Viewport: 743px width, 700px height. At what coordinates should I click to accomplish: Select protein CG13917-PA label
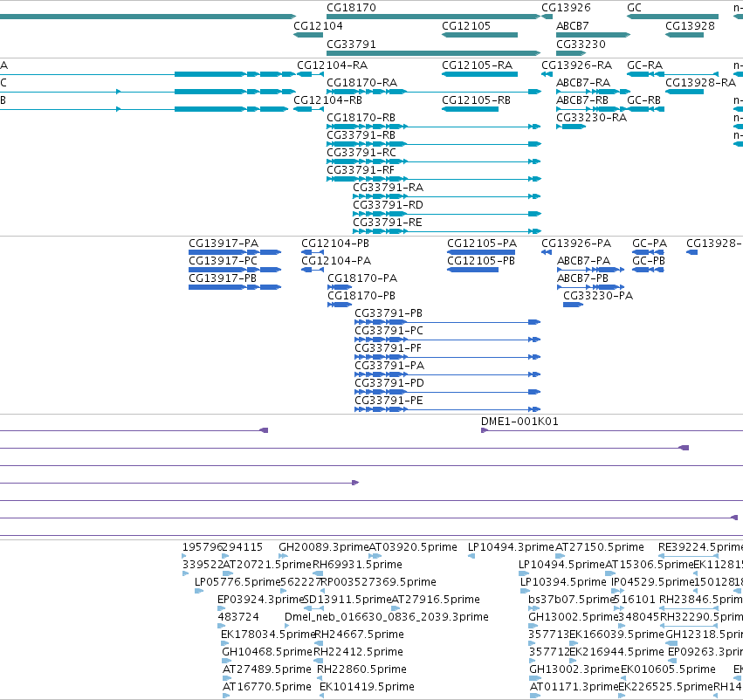pos(224,244)
